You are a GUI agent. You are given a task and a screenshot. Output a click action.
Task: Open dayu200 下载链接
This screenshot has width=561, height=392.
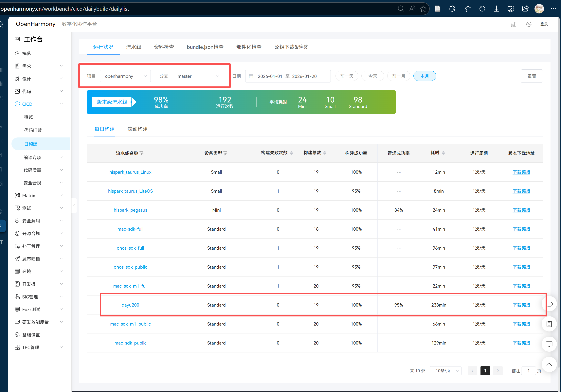[521, 305]
